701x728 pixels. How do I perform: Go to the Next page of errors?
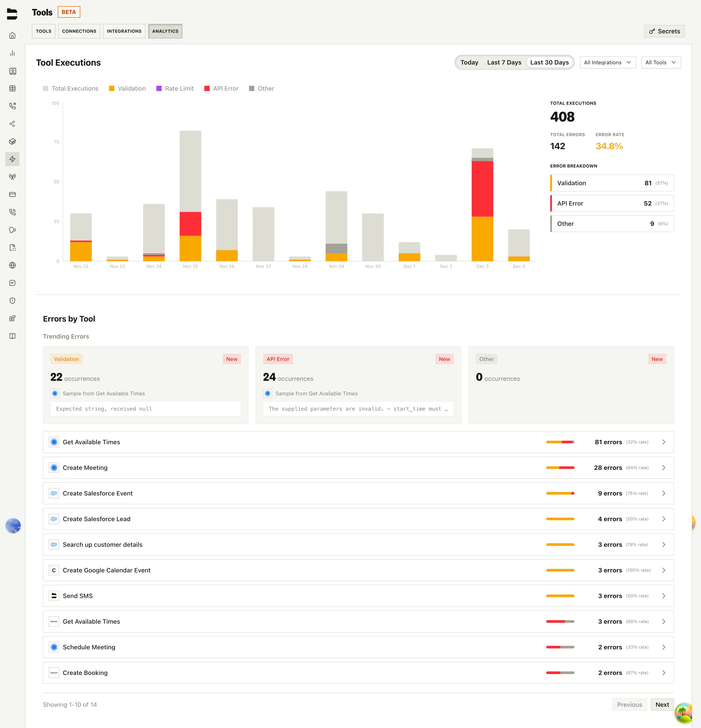click(x=662, y=704)
